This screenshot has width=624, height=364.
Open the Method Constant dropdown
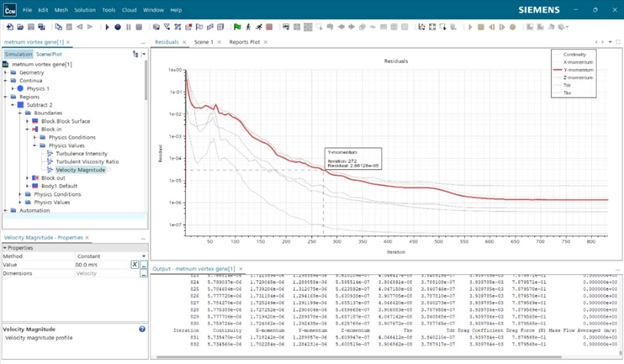144,256
